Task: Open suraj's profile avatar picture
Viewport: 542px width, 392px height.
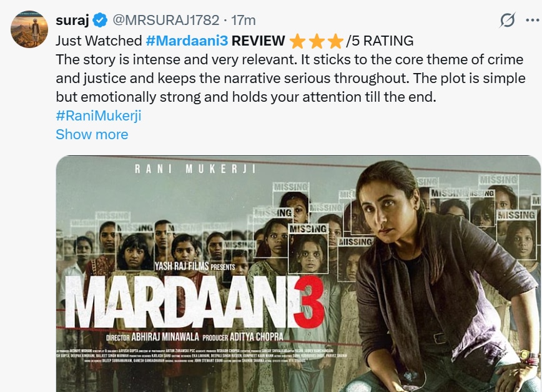Action: coord(29,29)
